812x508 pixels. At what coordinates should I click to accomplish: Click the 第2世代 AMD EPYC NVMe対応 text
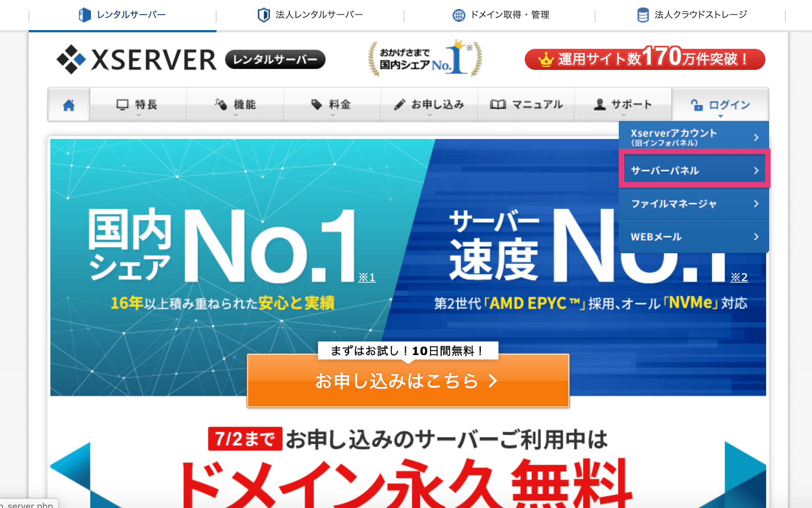tap(591, 303)
